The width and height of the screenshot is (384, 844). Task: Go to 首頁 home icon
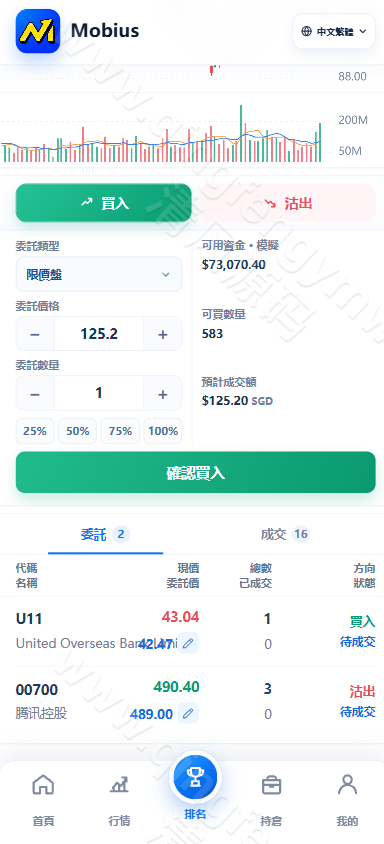click(43, 785)
